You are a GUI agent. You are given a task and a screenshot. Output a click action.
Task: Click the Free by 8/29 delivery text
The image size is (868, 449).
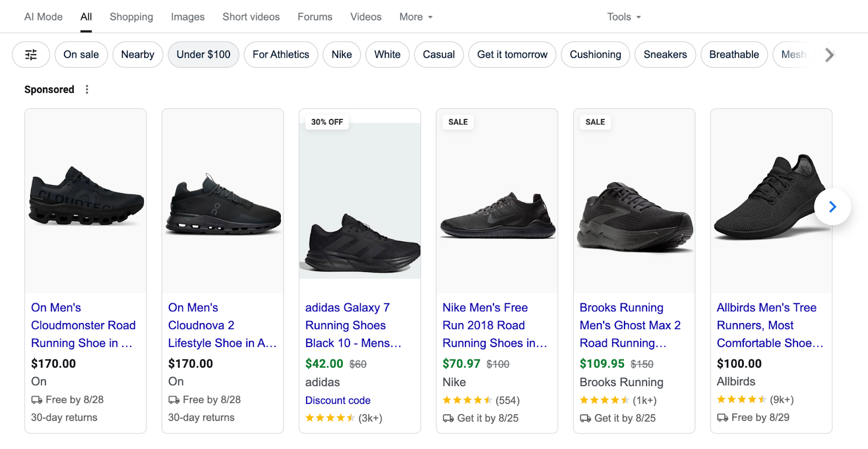pyautogui.click(x=761, y=418)
